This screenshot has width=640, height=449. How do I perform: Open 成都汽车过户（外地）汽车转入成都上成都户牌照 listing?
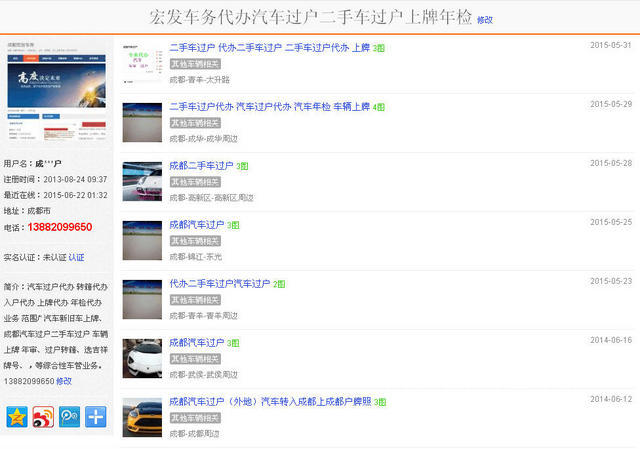pos(270,402)
